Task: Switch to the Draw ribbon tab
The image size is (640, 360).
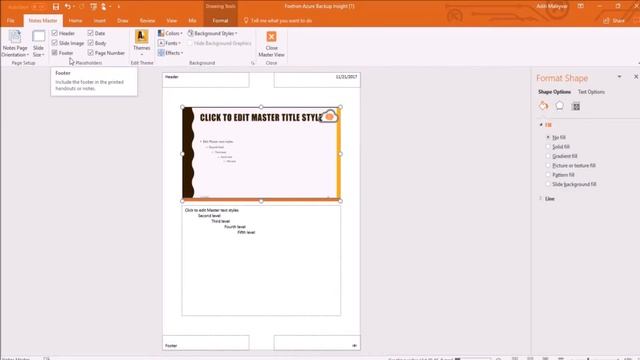Action: click(x=122, y=20)
